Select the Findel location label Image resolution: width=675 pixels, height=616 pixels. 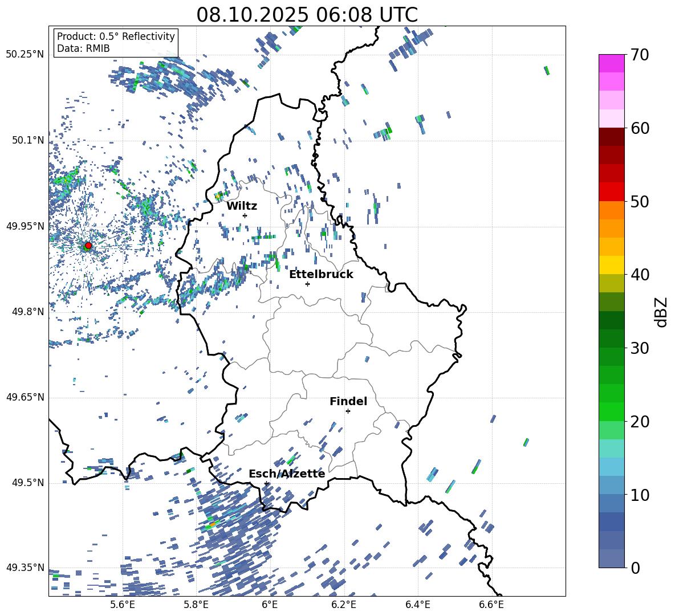pos(348,401)
